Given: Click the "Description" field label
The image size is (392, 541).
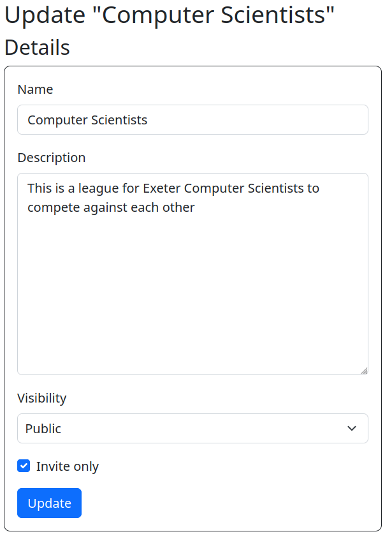Looking at the screenshot, I should click(51, 158).
